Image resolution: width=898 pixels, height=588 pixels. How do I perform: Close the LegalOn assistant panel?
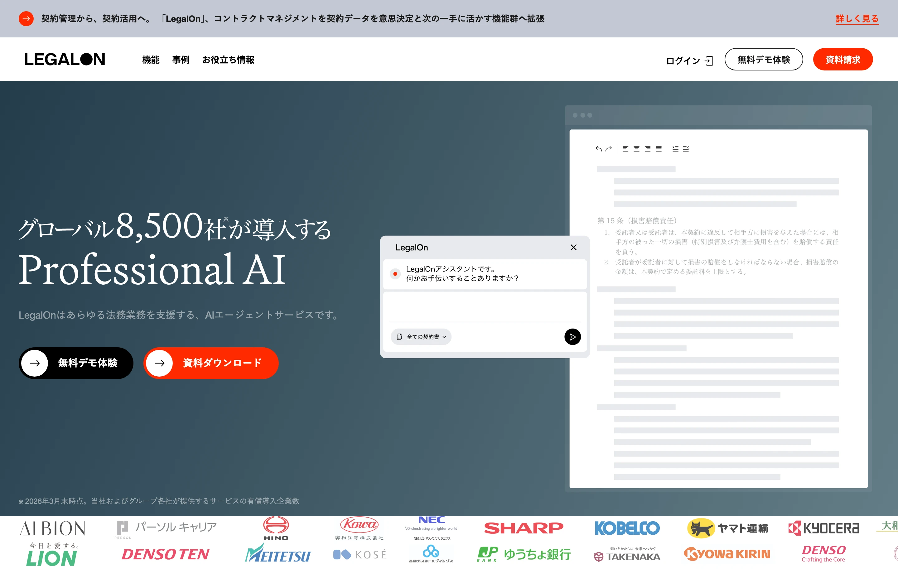[573, 248]
